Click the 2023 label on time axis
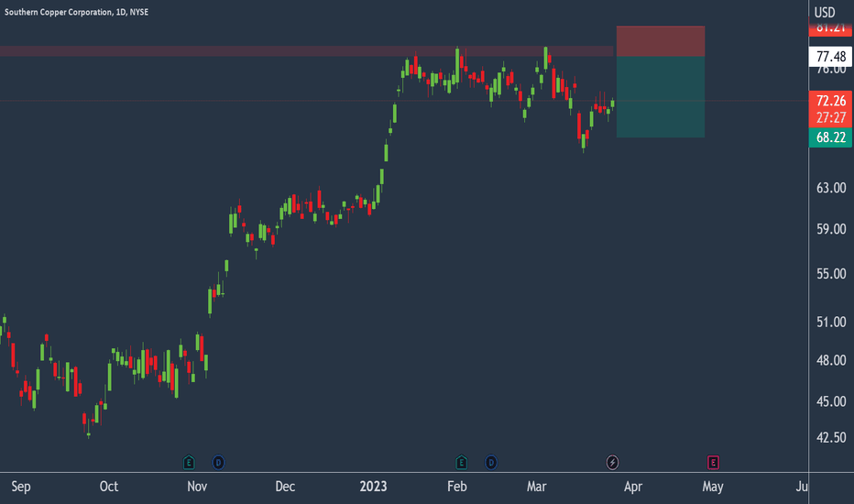Screen dimensions: 854x504 pyautogui.click(x=373, y=487)
